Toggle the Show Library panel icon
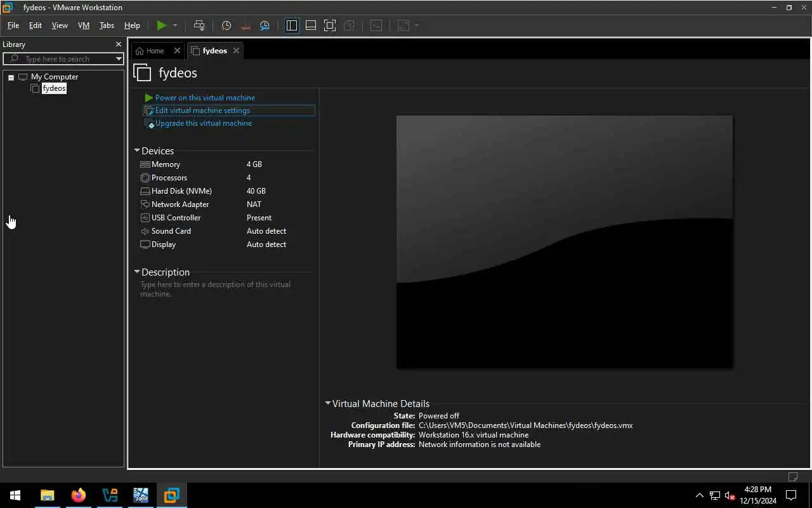Image resolution: width=812 pixels, height=508 pixels. point(292,25)
